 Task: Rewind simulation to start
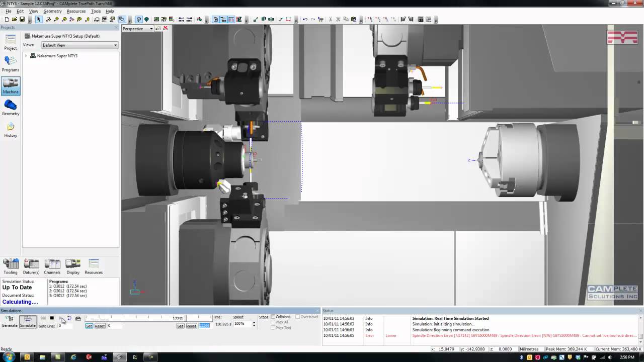43,318
